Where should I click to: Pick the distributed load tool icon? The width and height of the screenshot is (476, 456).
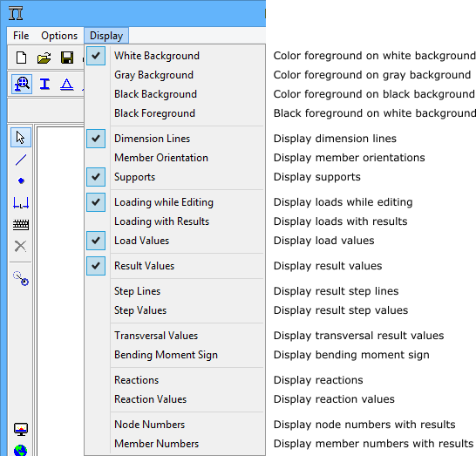(x=21, y=225)
